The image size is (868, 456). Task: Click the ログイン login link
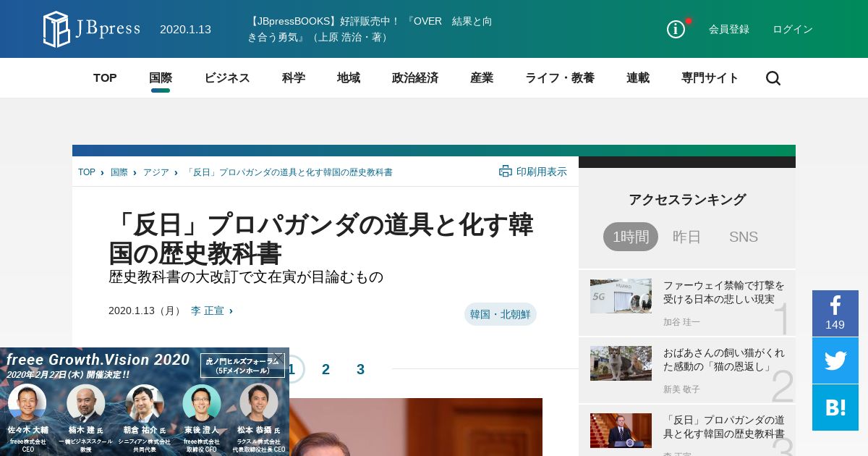pyautogui.click(x=793, y=29)
